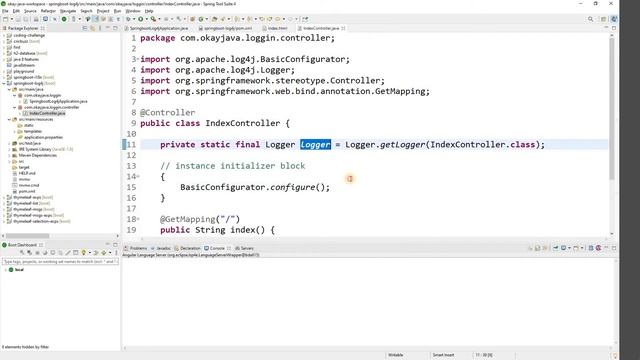Fold the initializer block at line 14

[138, 177]
